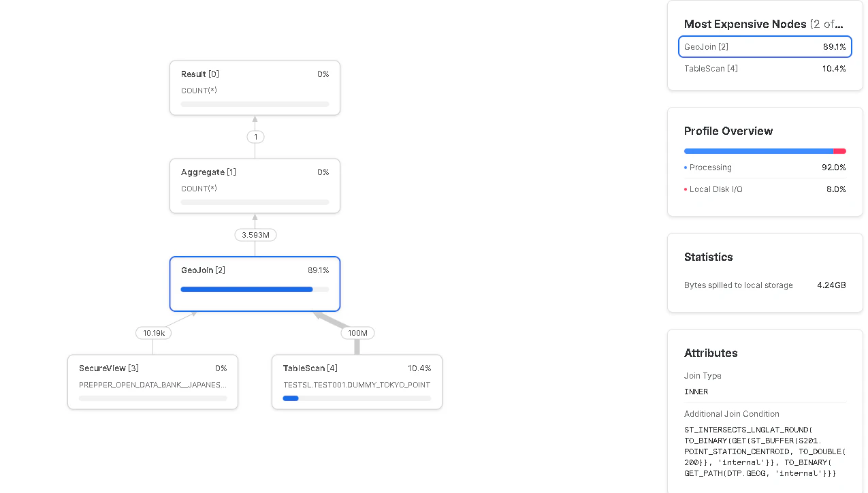Click the edge label showing 1 row
This screenshot has height=493, width=868.
click(255, 137)
